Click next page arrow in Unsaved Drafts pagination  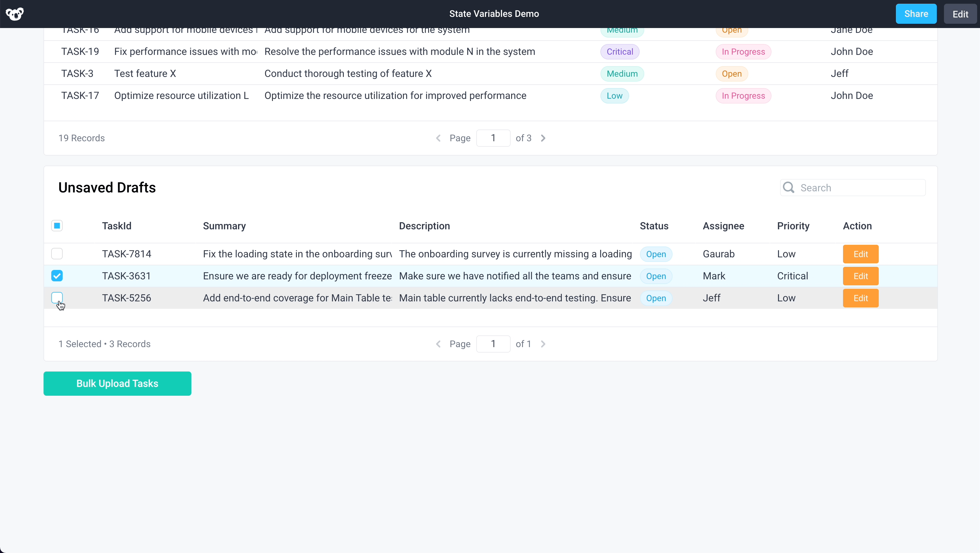coord(543,344)
